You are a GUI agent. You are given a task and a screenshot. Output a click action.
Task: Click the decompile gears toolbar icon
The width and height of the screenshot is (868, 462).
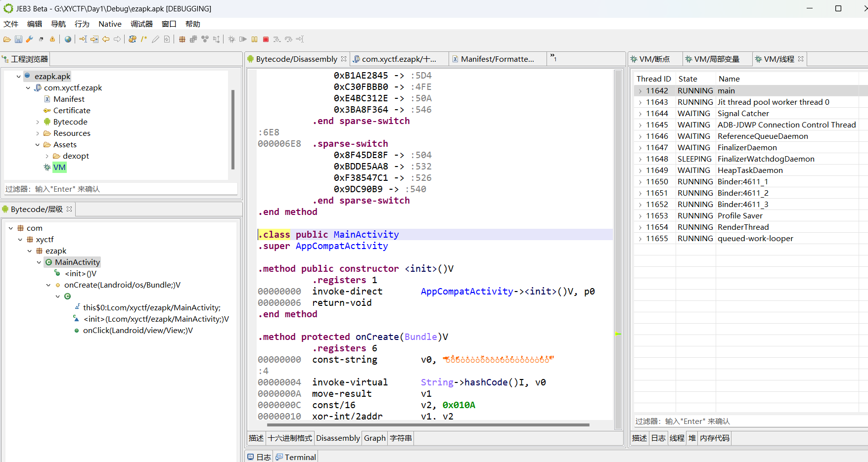click(133, 39)
